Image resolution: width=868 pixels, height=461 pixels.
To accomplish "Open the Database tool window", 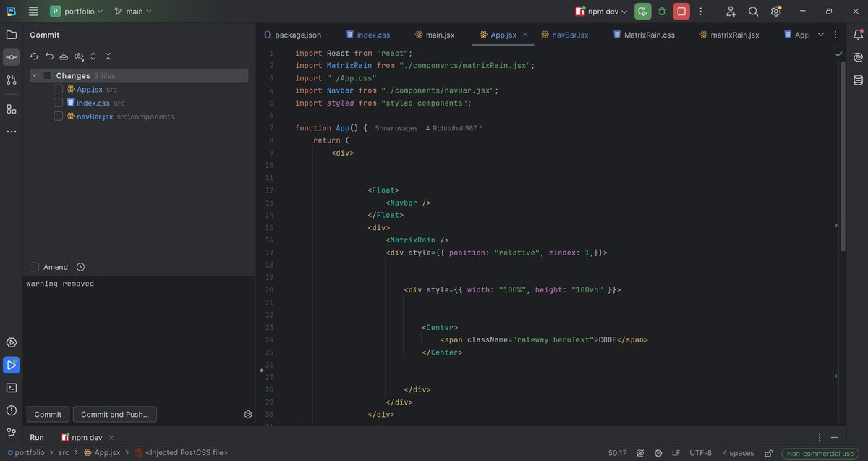I will pyautogui.click(x=858, y=80).
